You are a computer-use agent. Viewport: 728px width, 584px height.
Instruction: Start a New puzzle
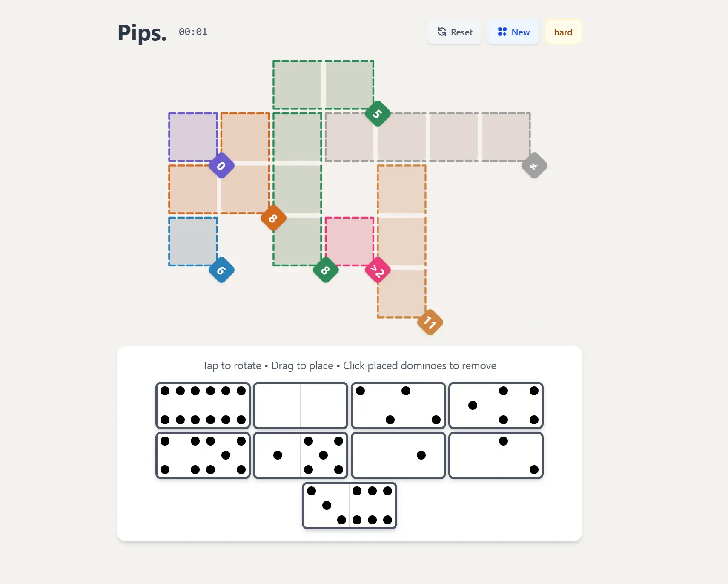[x=513, y=32]
